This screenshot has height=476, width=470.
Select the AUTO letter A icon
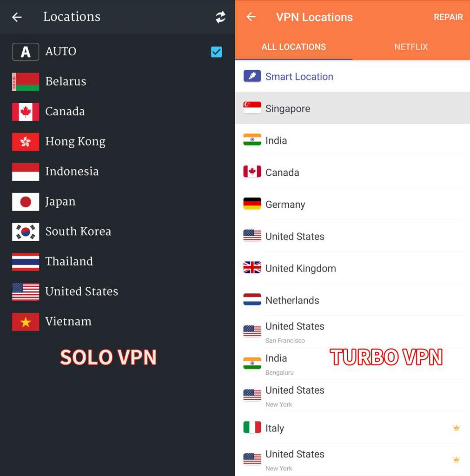[x=26, y=52]
